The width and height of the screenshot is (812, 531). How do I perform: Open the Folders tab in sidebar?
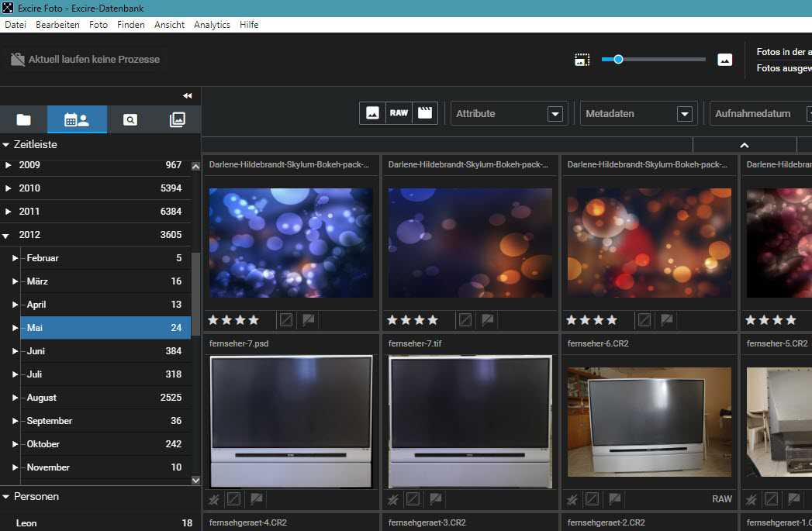click(24, 119)
